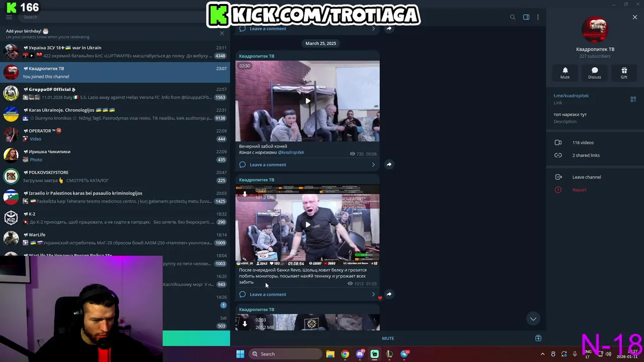Open Discord from the taskbar
The height and width of the screenshot is (362, 644).
tap(360, 354)
